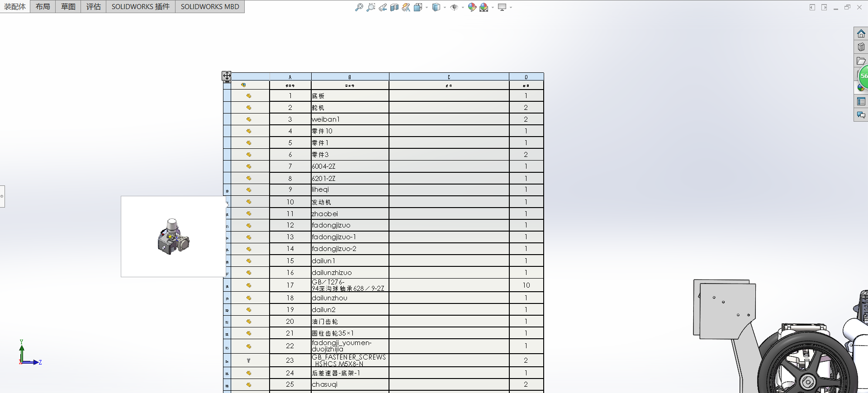868x393 pixels.
Task: Select the Zoom to Area tool
Action: tap(371, 7)
